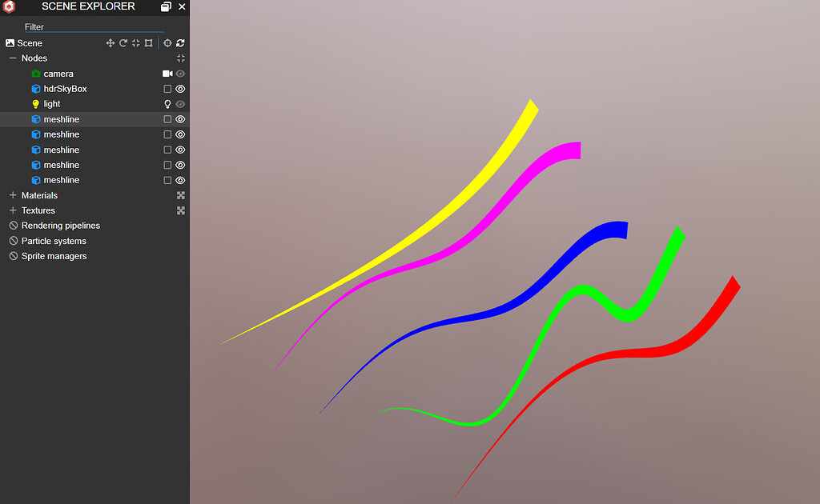
Task: Select the scale gizmo icon
Action: (135, 43)
